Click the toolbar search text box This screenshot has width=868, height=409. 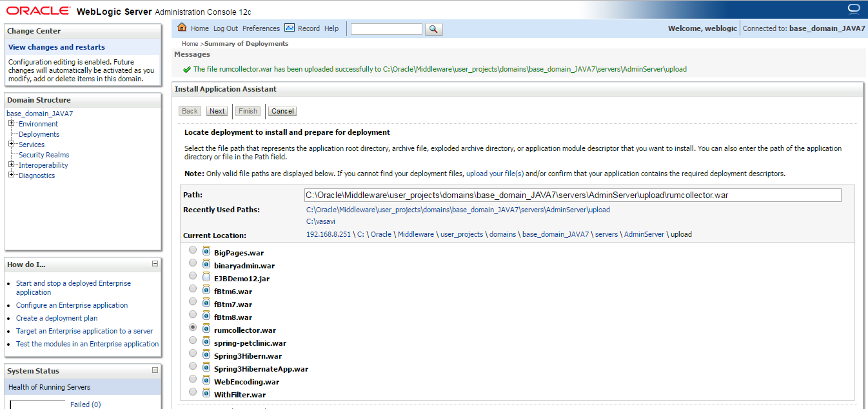click(x=386, y=29)
